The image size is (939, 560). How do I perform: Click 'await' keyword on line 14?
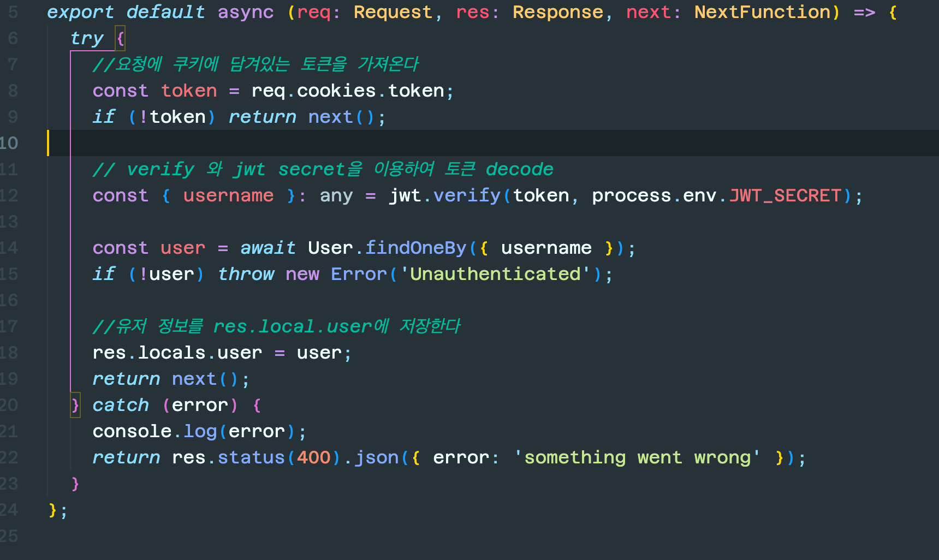(268, 248)
